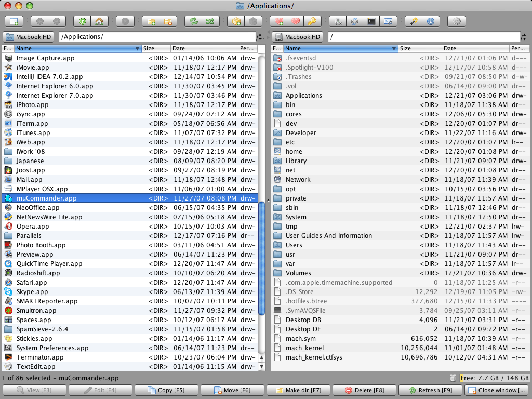Viewport: 532px width, 399px height.
Task: Pack selected files into archive
Action: click(237, 21)
